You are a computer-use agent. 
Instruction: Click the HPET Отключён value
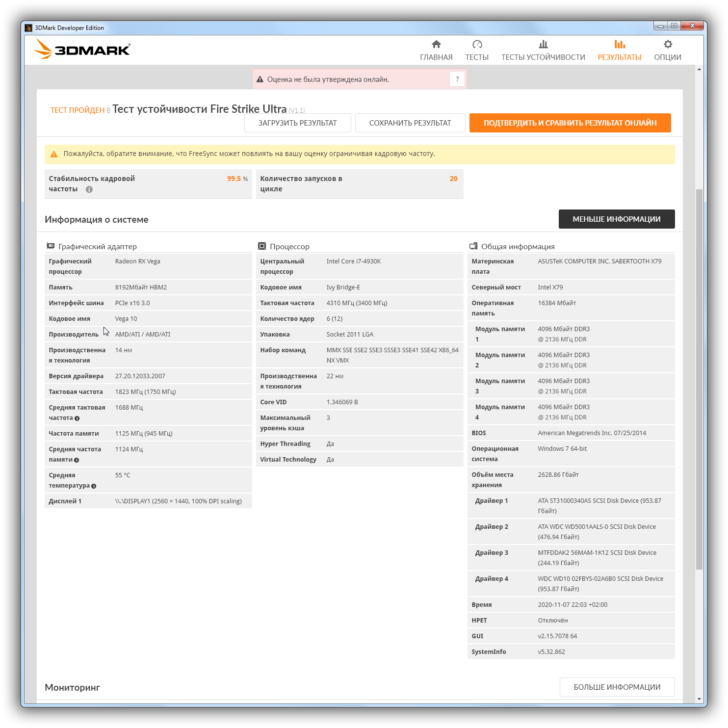pyautogui.click(x=553, y=621)
